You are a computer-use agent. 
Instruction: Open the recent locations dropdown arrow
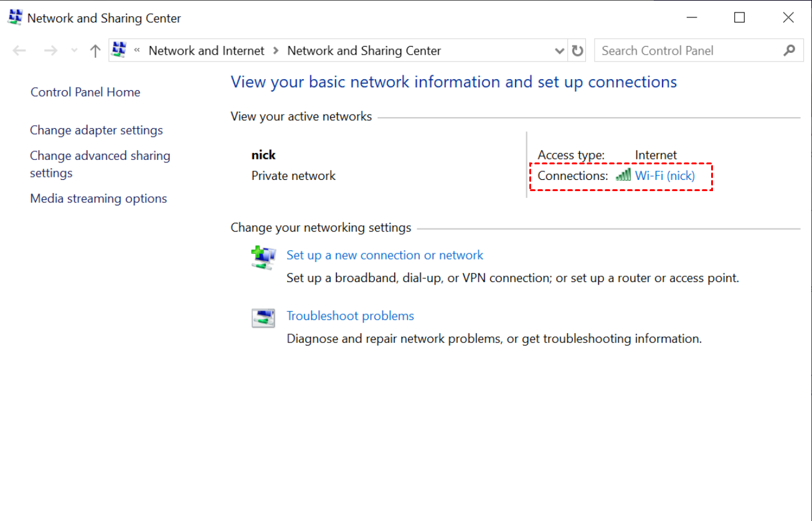[x=74, y=51]
